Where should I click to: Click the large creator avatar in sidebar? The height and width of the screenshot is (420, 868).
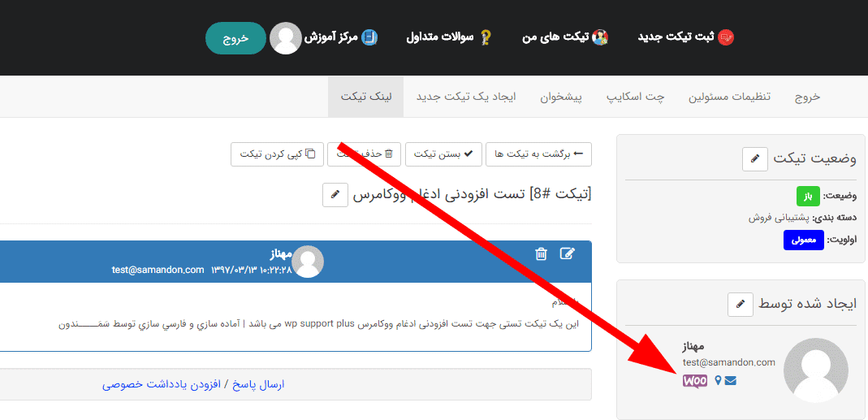pyautogui.click(x=816, y=370)
